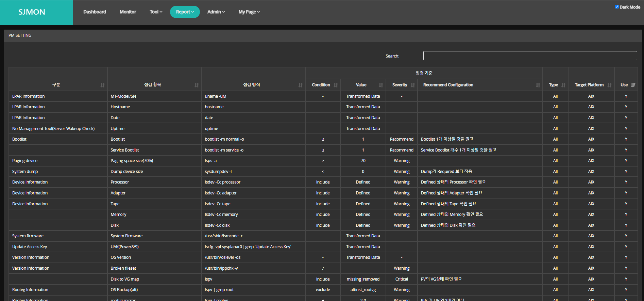The height and width of the screenshot is (301, 644).
Task: Sort by Target Platform column icon
Action: [x=610, y=85]
